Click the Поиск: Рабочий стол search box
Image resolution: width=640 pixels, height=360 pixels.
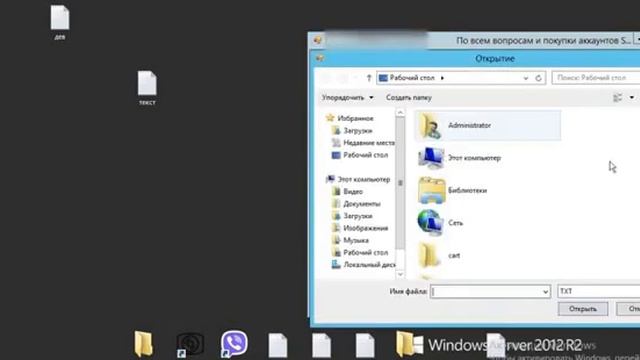(x=596, y=78)
